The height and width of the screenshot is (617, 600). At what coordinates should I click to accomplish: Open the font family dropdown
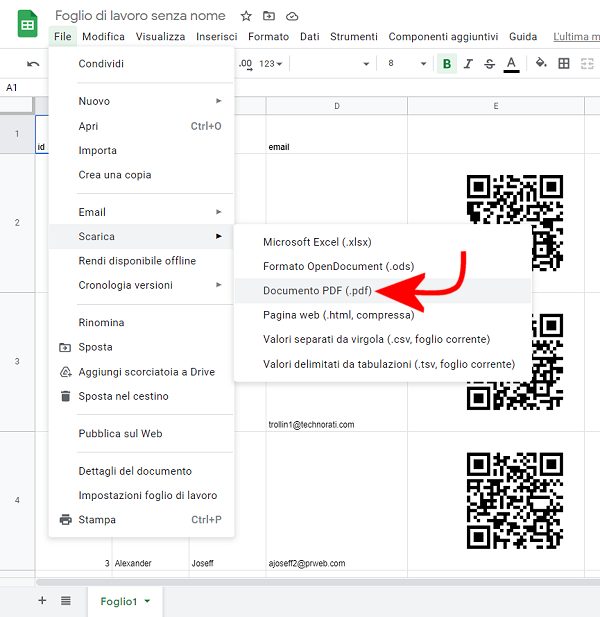click(x=332, y=64)
